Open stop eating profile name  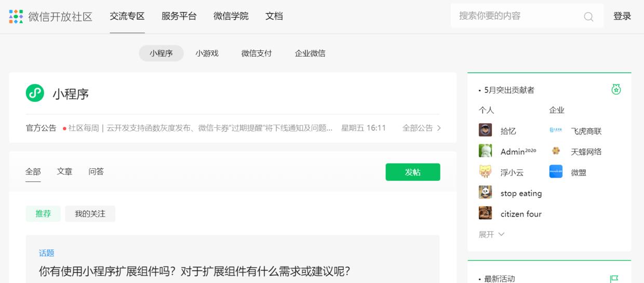(x=521, y=193)
